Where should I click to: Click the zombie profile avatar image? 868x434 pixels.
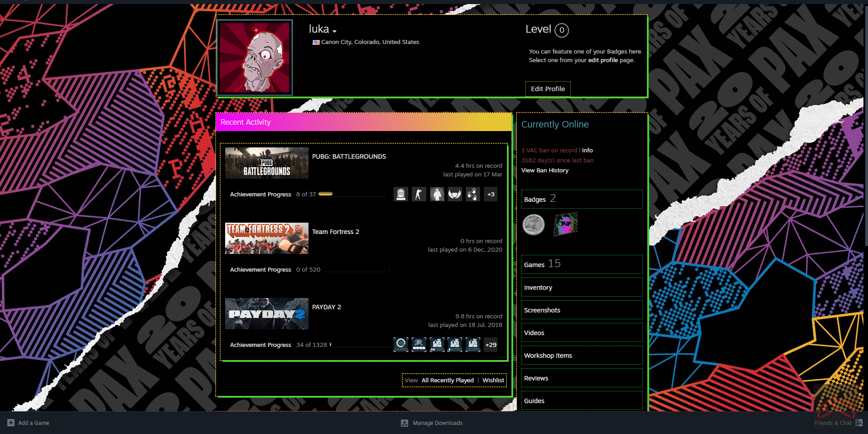point(255,58)
